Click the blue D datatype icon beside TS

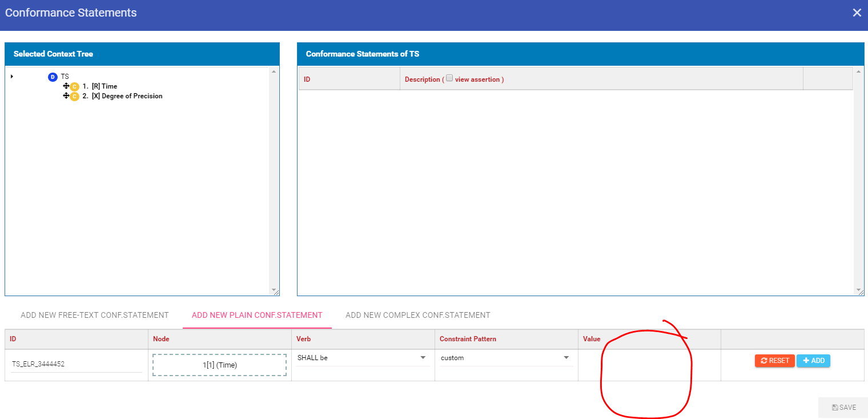[53, 76]
